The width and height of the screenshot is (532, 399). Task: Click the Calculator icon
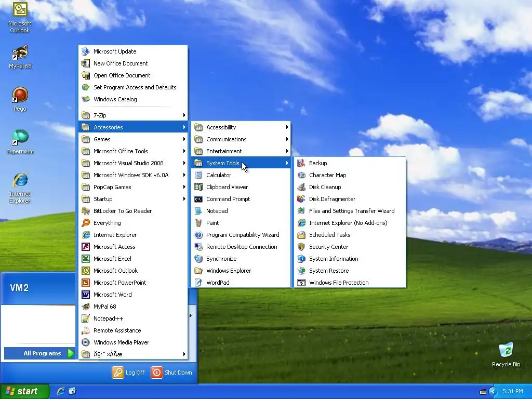[x=198, y=175]
